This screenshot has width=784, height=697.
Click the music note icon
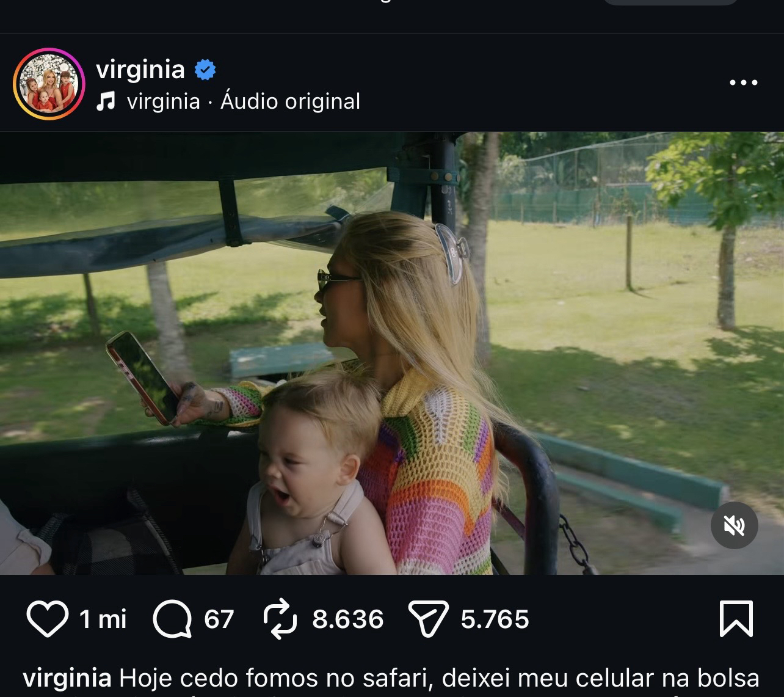(106, 101)
